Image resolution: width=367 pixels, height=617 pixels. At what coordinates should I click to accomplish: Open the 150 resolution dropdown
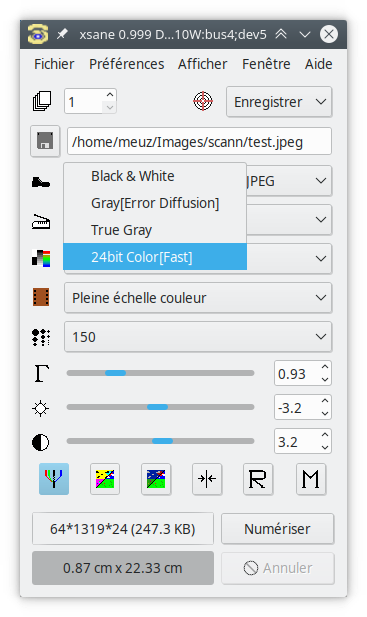click(198, 337)
